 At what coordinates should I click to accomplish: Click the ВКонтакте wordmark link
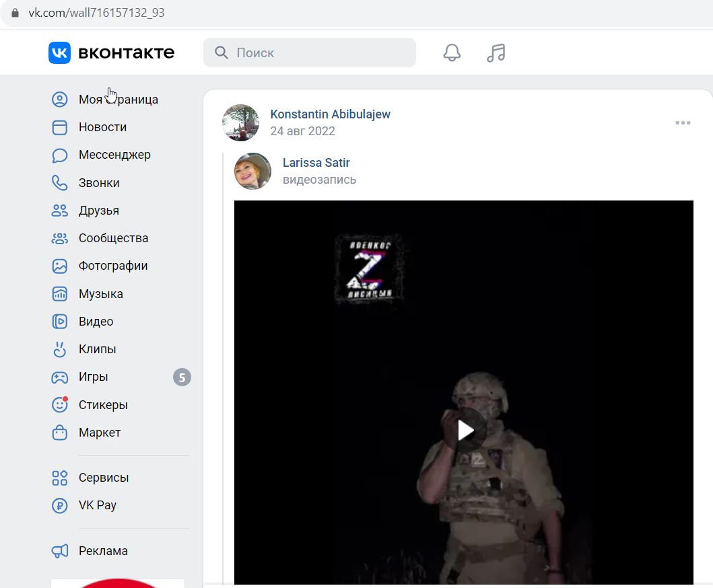(x=127, y=52)
